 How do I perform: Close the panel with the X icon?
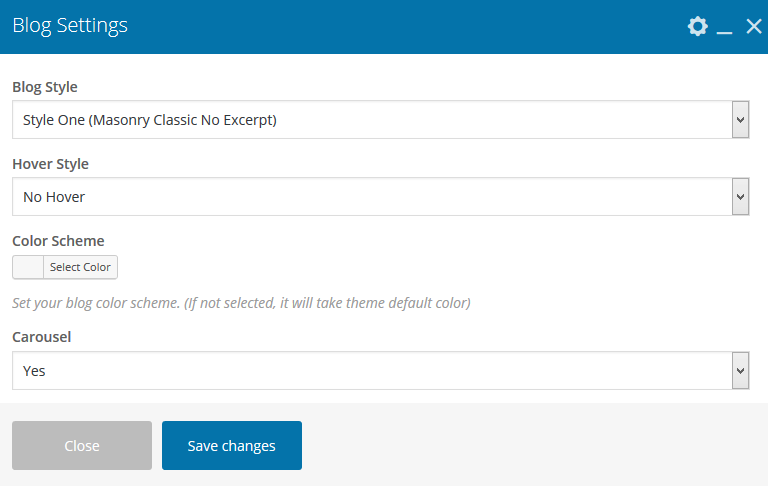coord(754,26)
